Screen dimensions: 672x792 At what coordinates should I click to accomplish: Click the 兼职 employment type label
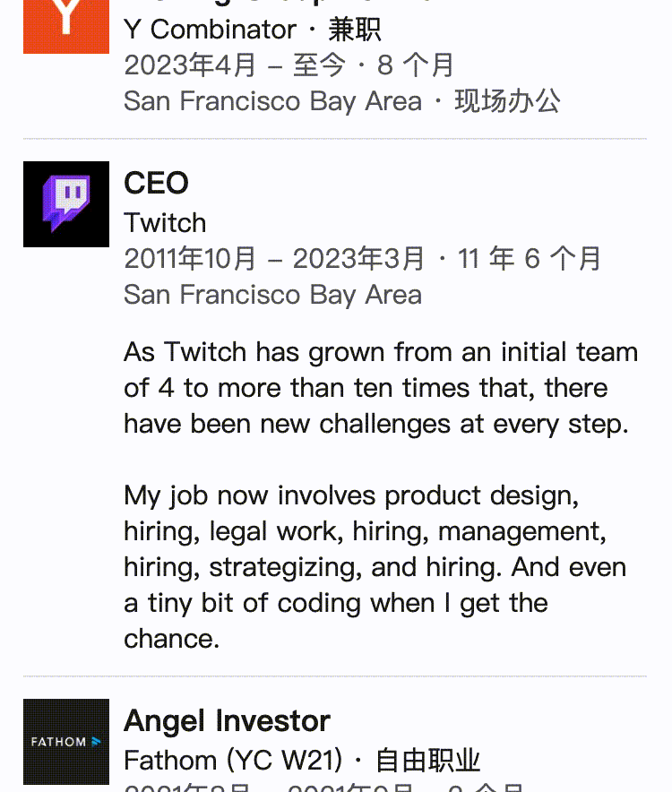(x=355, y=30)
